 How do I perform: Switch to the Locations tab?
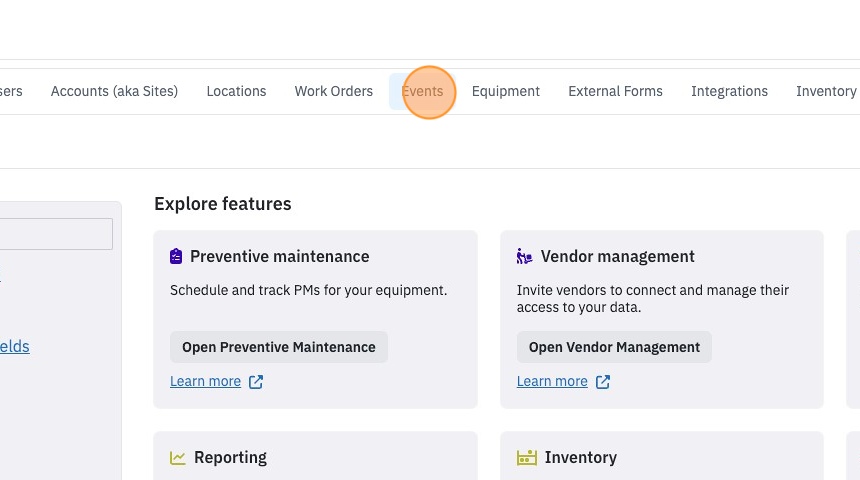[236, 91]
